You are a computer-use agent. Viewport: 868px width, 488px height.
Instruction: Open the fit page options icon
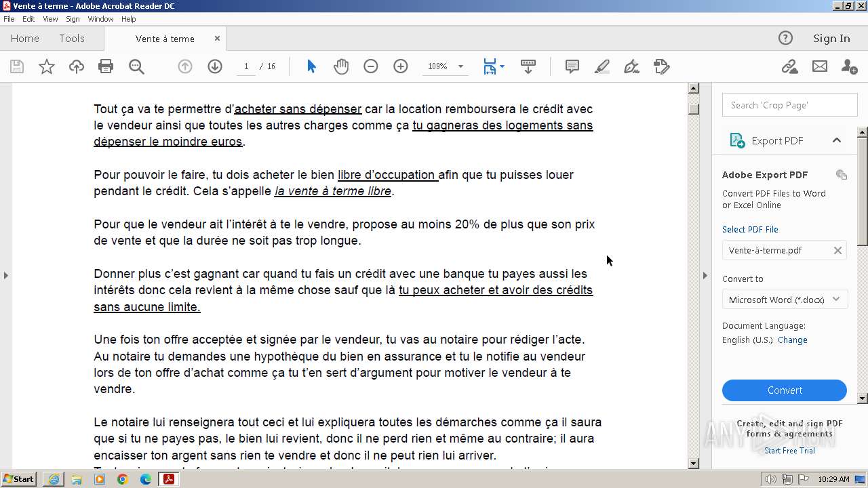tap(493, 66)
